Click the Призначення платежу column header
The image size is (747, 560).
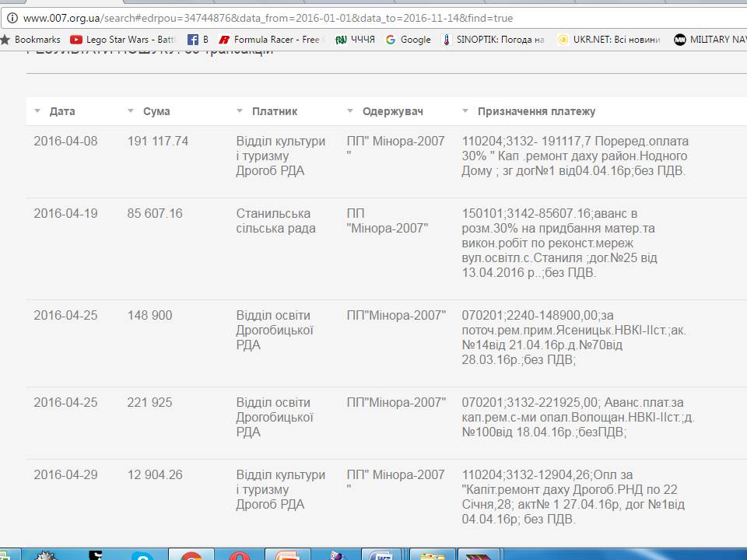(x=536, y=111)
